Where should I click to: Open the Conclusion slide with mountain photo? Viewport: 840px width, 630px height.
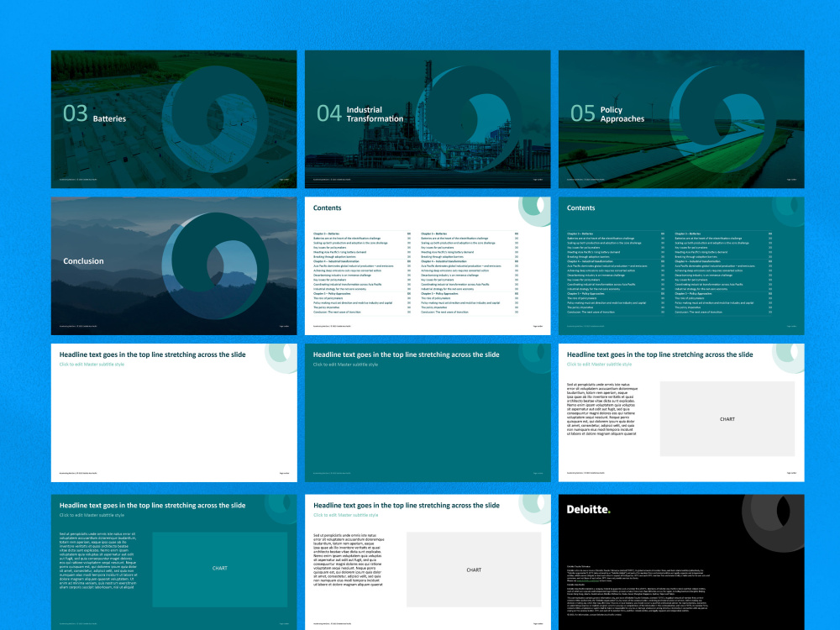pyautogui.click(x=174, y=265)
